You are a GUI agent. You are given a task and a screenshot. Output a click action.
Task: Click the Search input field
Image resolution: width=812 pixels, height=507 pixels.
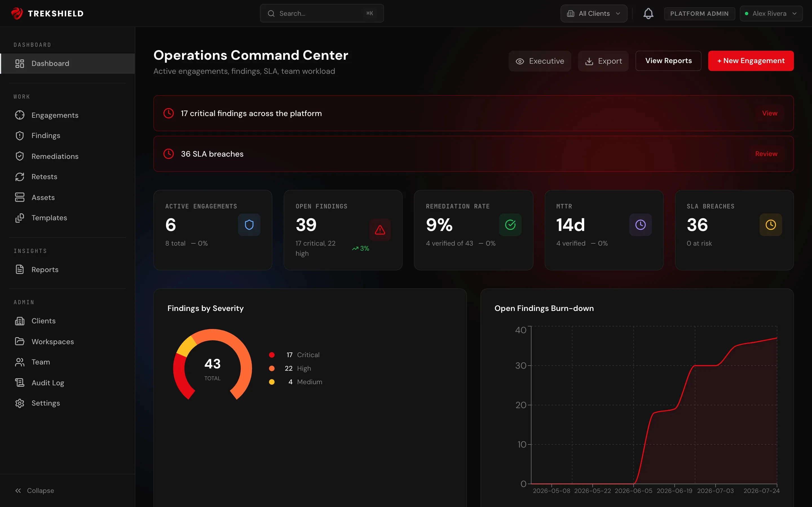tap(321, 14)
